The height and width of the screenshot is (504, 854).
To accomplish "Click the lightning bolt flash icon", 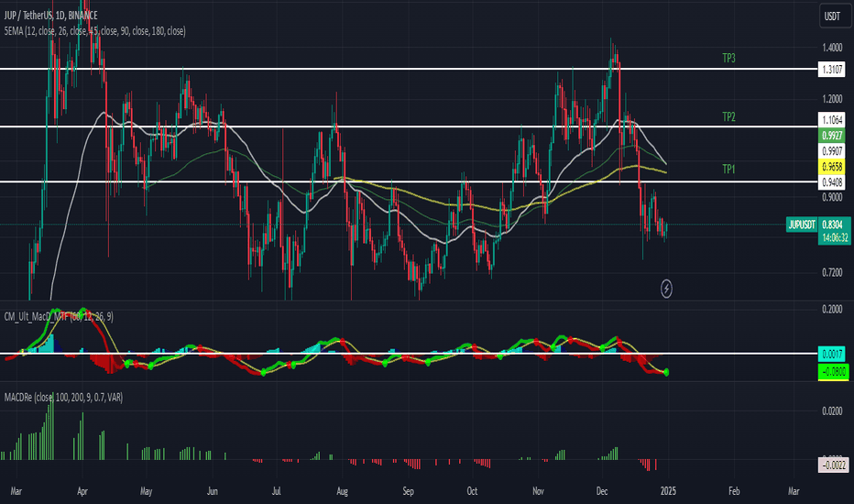I will pyautogui.click(x=666, y=289).
